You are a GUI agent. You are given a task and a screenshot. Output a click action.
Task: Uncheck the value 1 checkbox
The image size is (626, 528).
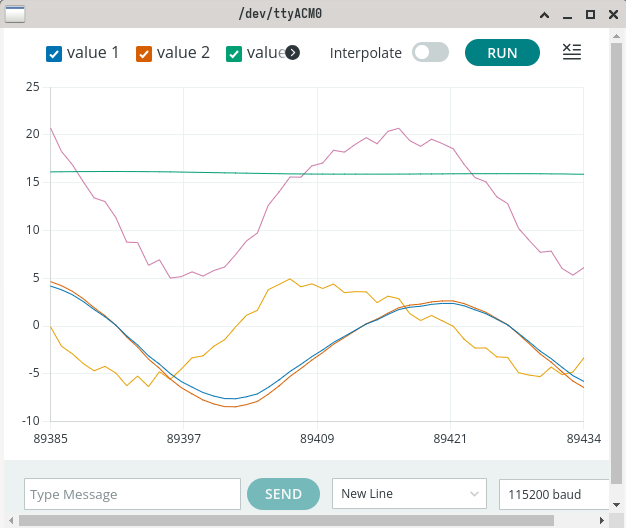55,54
